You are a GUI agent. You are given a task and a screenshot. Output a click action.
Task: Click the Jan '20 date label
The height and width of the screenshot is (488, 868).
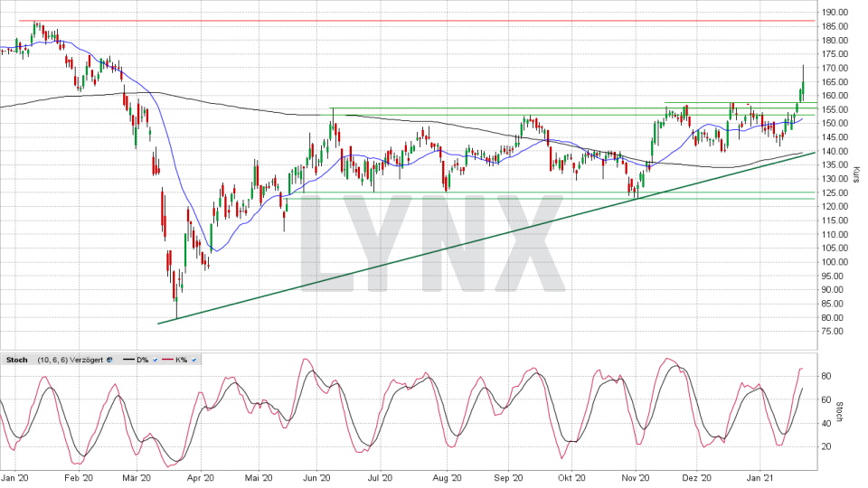tap(15, 478)
